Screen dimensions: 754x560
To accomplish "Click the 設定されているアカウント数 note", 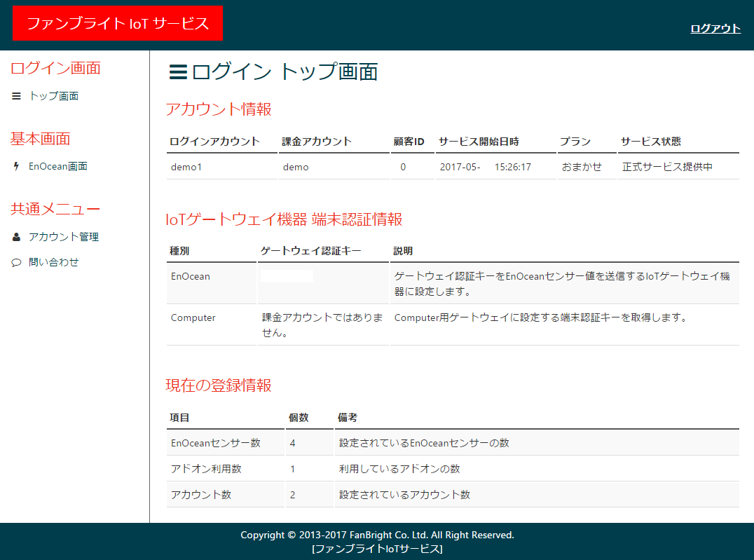I will point(405,495).
